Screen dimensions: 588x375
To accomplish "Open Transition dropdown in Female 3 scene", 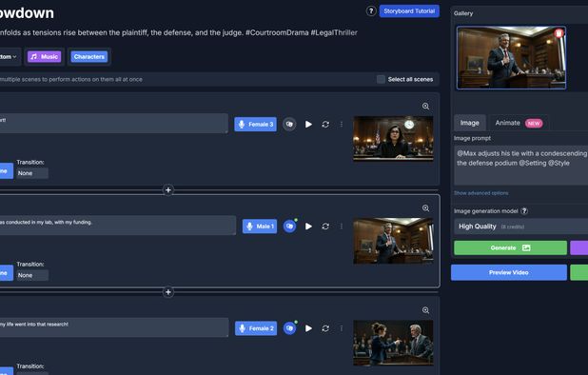I will [x=32, y=173].
